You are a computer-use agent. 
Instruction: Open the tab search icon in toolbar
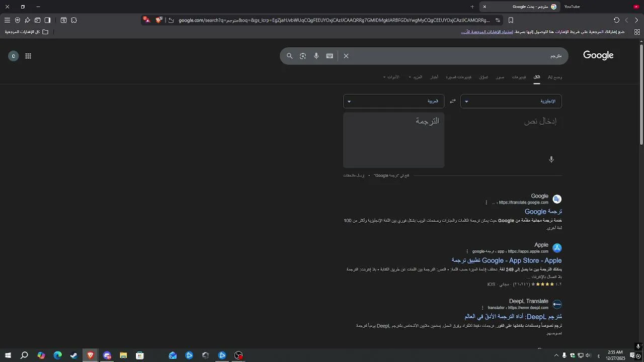(x=64, y=20)
